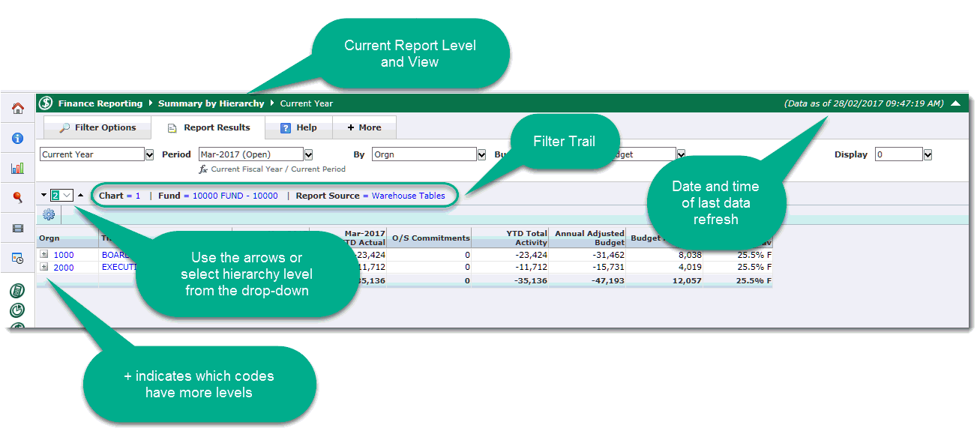Viewport: 980px width, 431px height.
Task: Click the calendar clock icon in the sidebar
Action: (18, 258)
